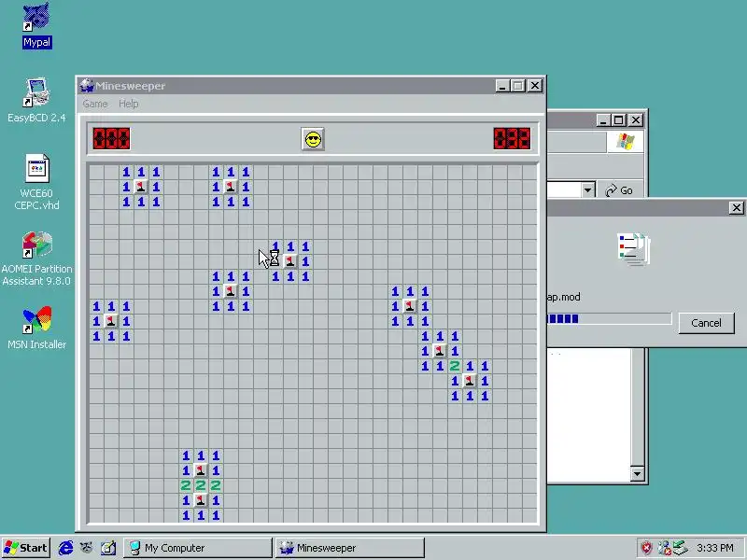
Task: Click the third quick launch icon
Action: pos(107,548)
